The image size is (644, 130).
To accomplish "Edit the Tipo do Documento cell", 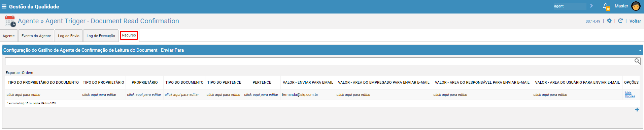I will coord(182,95).
